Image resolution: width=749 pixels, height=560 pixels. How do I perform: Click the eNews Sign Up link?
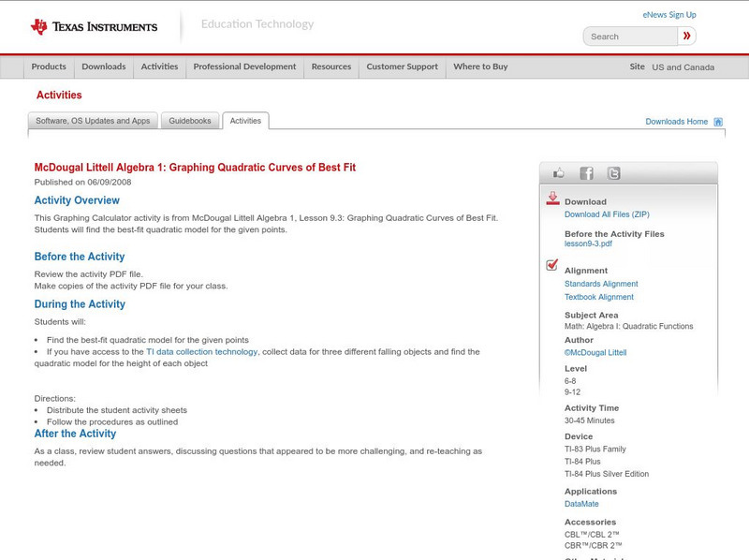[668, 15]
